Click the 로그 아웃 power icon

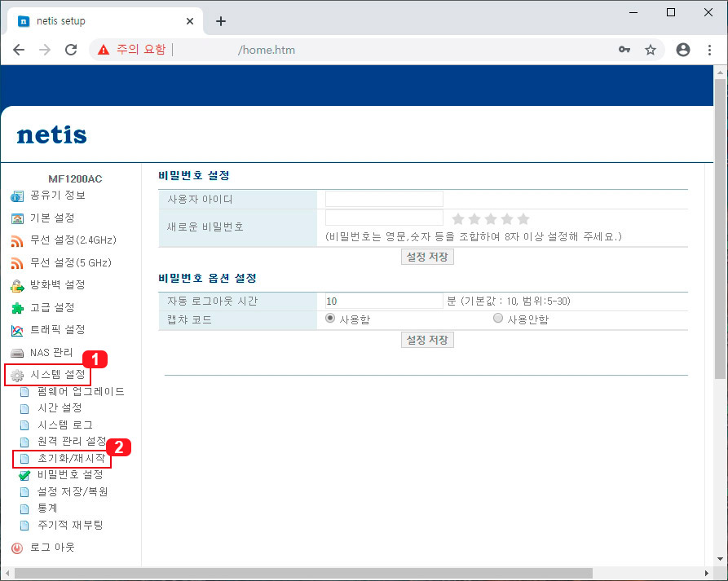[x=17, y=548]
